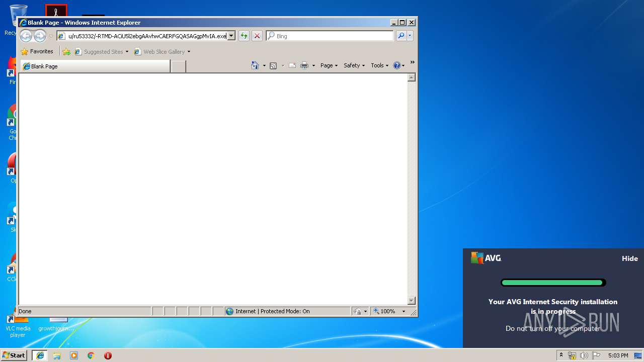Refresh the page with the green arrows icon
Screen dimensions: 644x362
tap(244, 36)
